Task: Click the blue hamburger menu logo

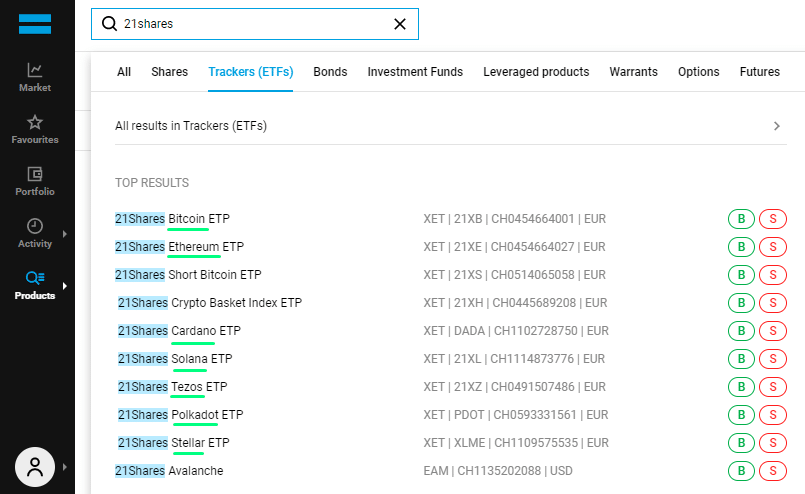Action: (35, 24)
